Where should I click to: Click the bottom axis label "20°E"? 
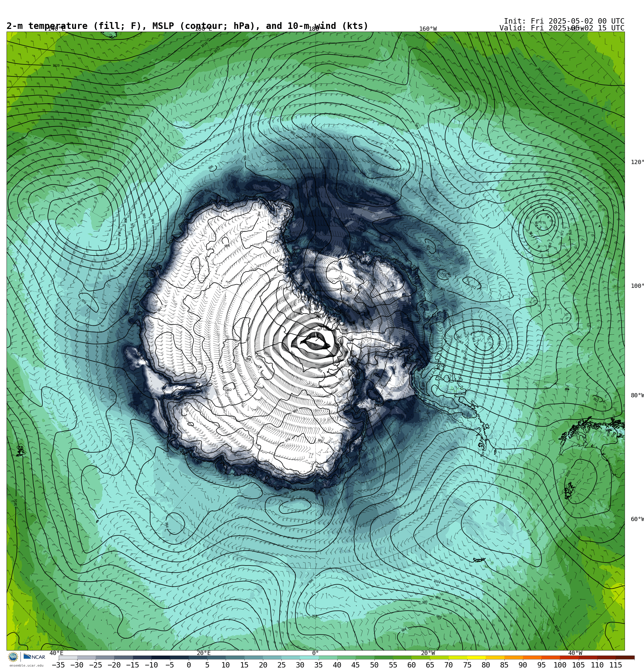point(203,653)
